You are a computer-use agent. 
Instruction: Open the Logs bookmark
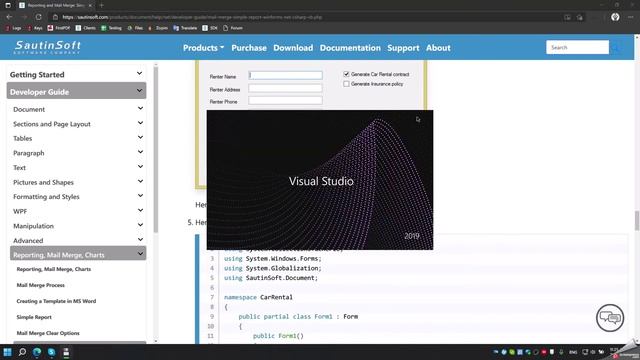13,28
